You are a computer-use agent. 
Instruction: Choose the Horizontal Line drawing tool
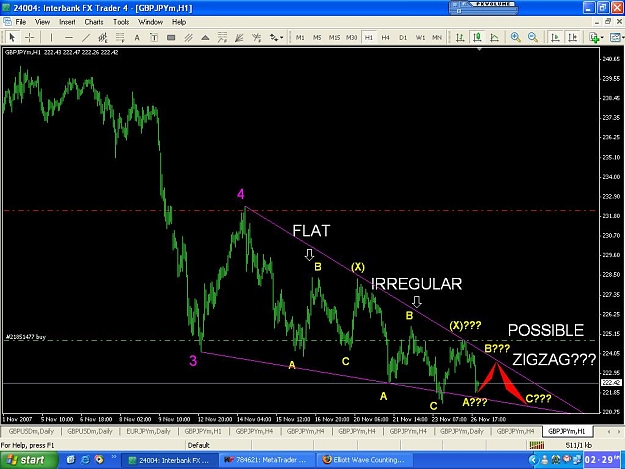tap(69, 37)
